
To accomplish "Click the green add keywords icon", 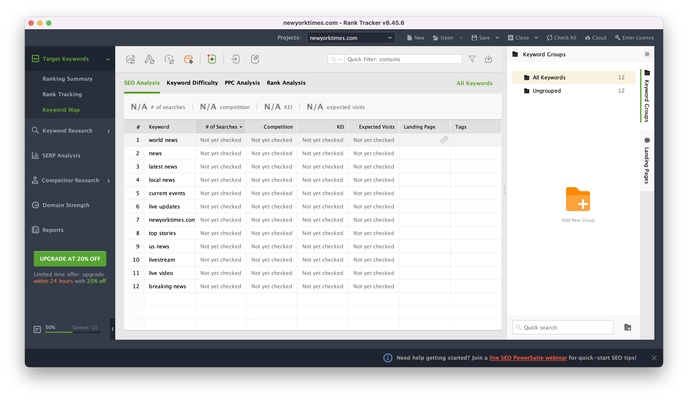I will (211, 59).
